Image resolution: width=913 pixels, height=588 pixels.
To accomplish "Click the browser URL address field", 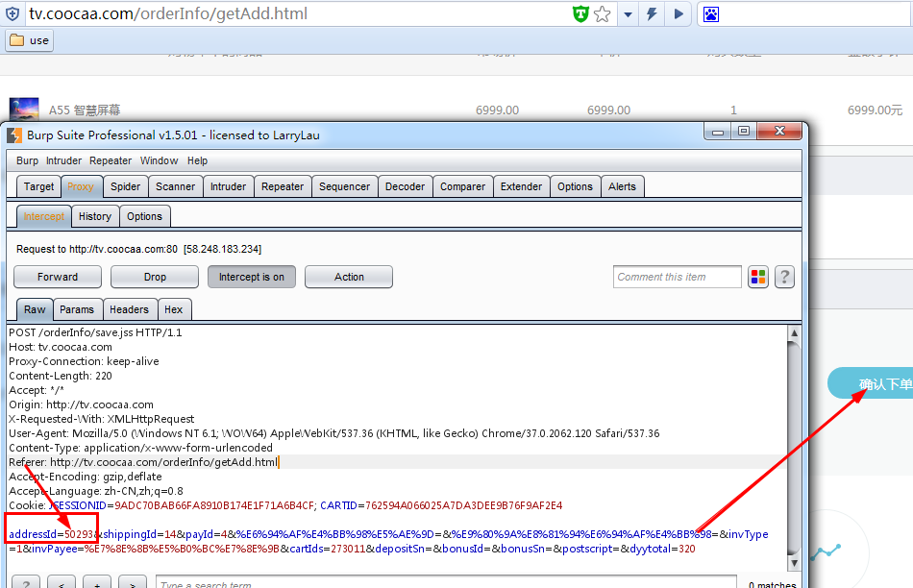I will (x=297, y=14).
